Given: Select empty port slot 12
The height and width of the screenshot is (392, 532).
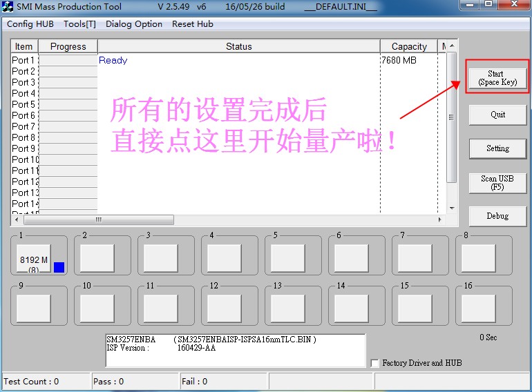Looking at the screenshot, I should pyautogui.click(x=224, y=308).
